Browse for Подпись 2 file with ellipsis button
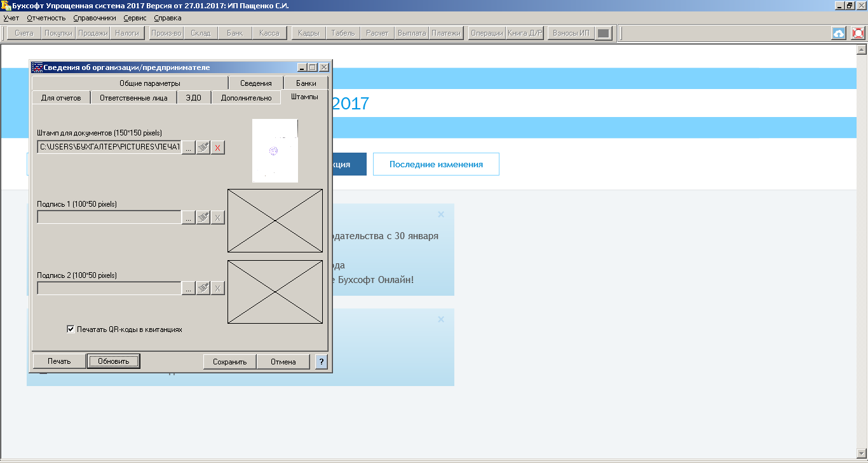 189,288
